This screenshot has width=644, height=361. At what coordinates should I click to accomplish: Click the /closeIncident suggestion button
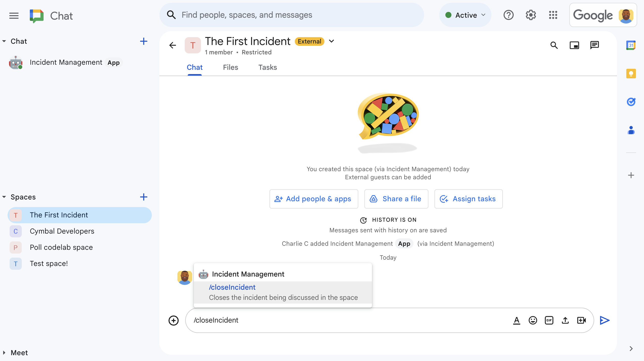tap(283, 292)
